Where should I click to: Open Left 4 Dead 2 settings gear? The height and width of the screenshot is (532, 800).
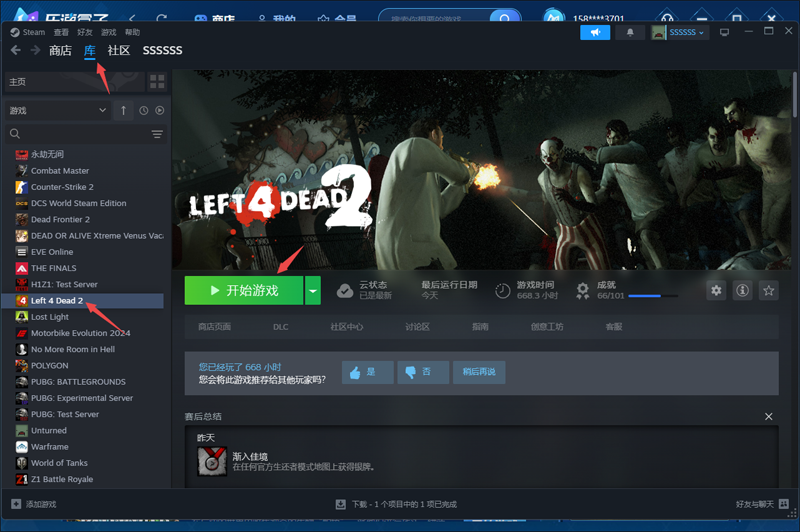[x=716, y=290]
